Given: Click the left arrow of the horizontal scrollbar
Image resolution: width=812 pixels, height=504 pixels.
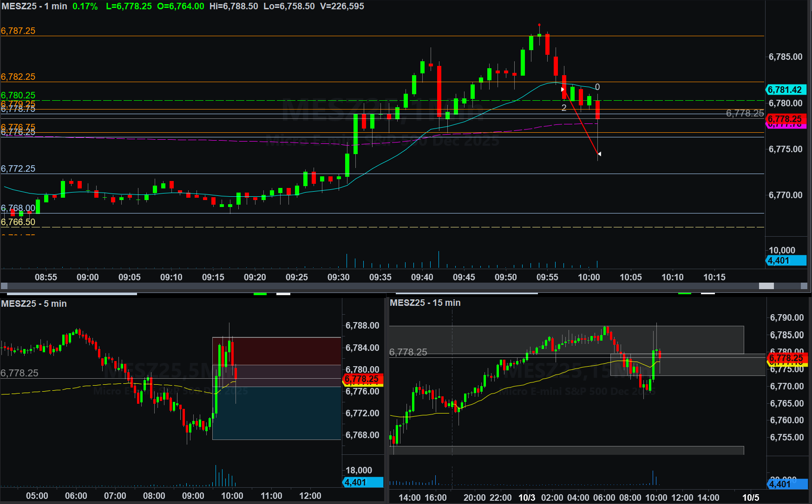Looking at the screenshot, I should [4, 286].
